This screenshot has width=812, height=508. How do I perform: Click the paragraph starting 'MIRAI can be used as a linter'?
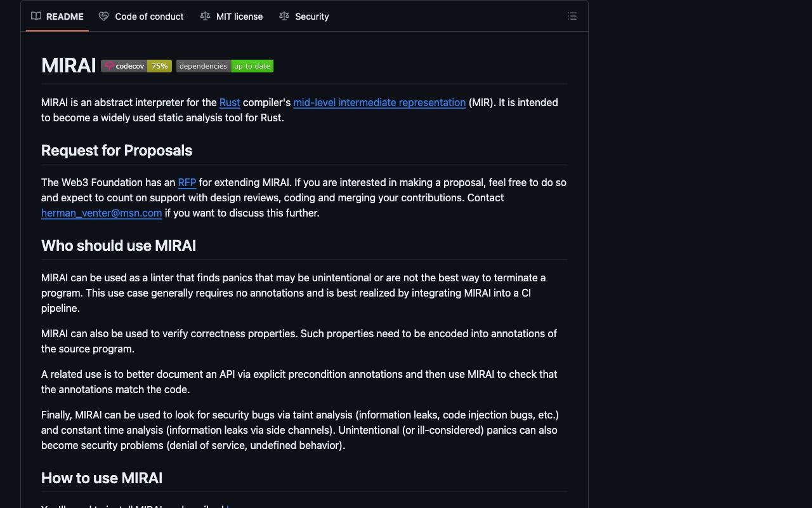(x=304, y=293)
